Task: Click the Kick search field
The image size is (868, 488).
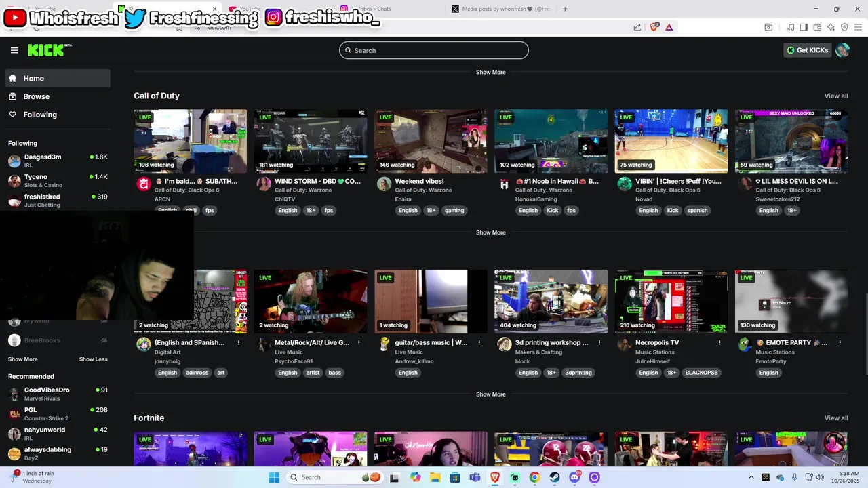Action: [x=434, y=50]
